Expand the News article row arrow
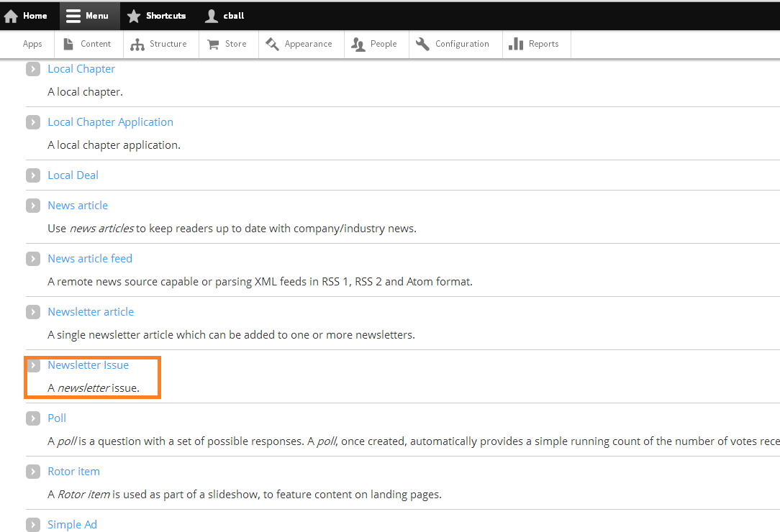The image size is (780, 532). pos(33,206)
